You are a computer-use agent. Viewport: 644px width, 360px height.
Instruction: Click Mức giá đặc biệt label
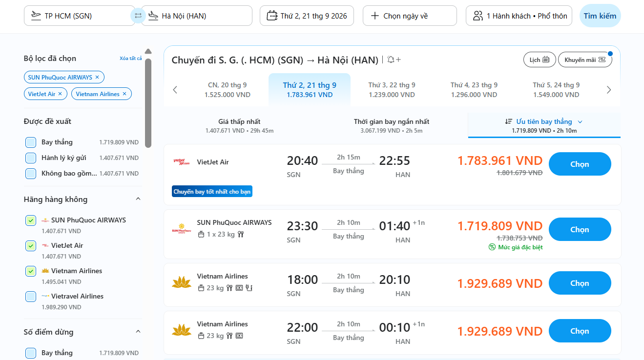click(520, 247)
